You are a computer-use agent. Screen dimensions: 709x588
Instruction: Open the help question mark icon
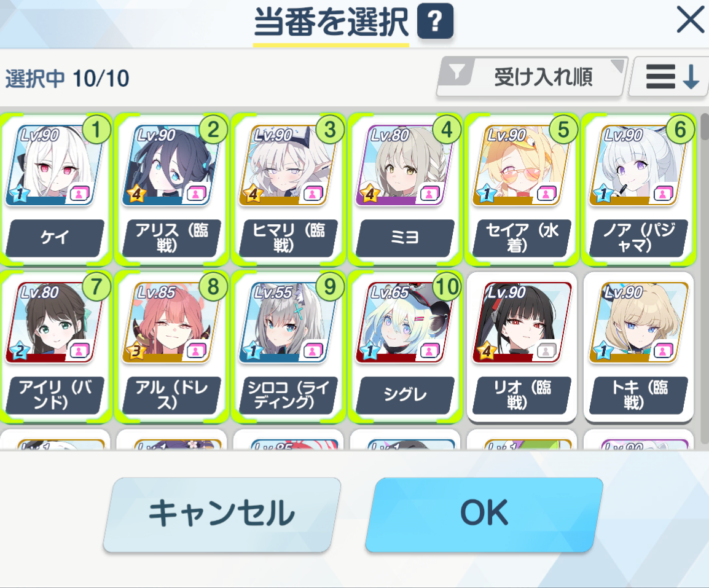[434, 22]
